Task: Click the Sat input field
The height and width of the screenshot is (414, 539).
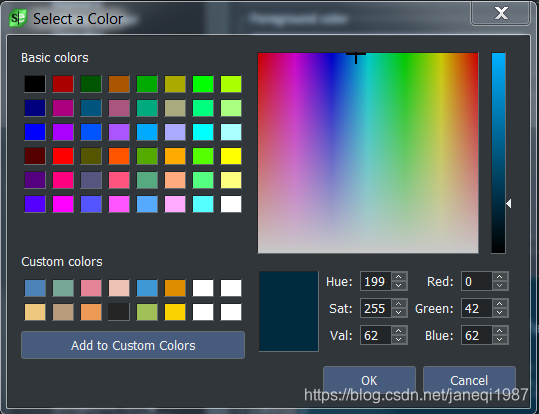Action: pyautogui.click(x=376, y=308)
